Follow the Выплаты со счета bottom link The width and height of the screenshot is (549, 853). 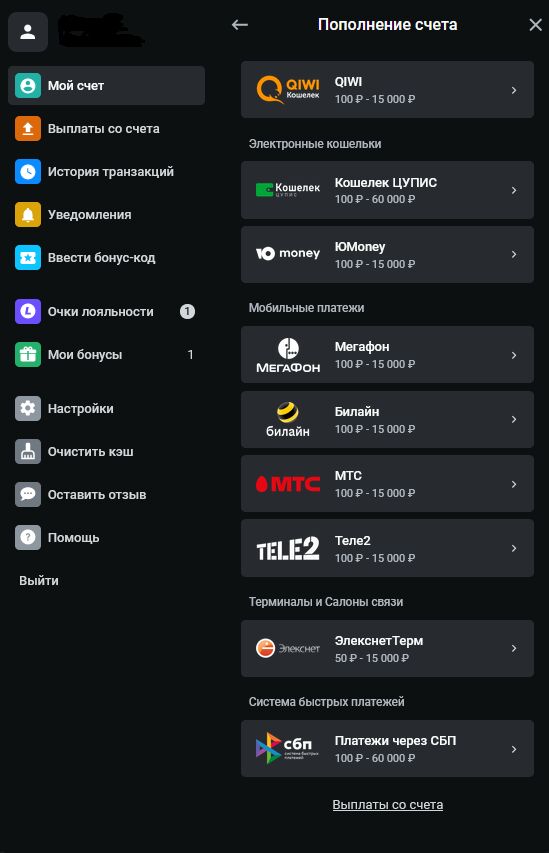point(387,805)
